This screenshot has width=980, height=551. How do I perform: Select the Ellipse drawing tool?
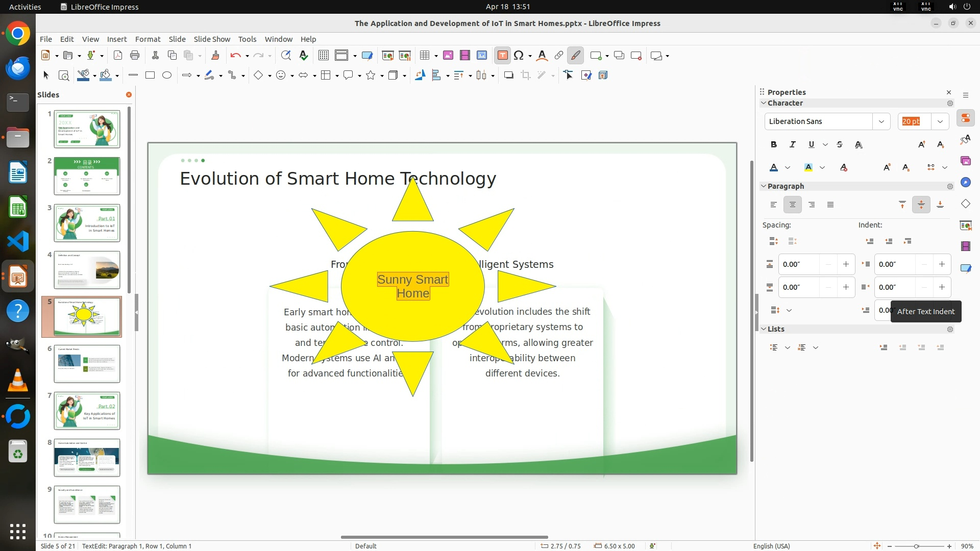[x=167, y=76]
